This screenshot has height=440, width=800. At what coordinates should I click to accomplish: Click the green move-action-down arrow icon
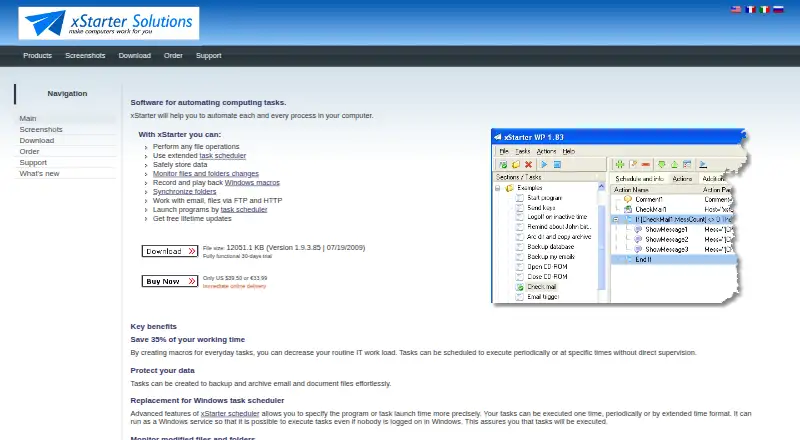pyautogui.click(x=662, y=164)
